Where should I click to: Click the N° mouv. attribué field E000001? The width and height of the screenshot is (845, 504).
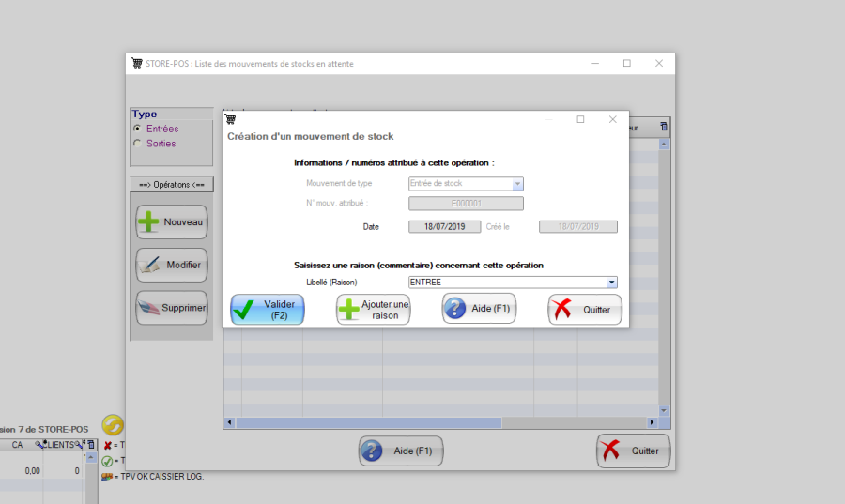[x=466, y=204]
